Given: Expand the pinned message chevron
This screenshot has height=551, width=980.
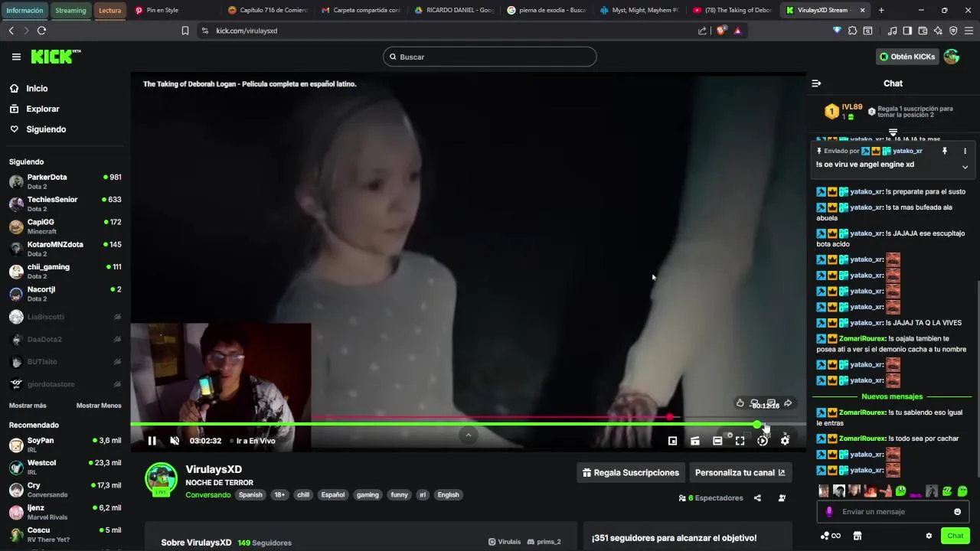Looking at the screenshot, I should tap(965, 167).
